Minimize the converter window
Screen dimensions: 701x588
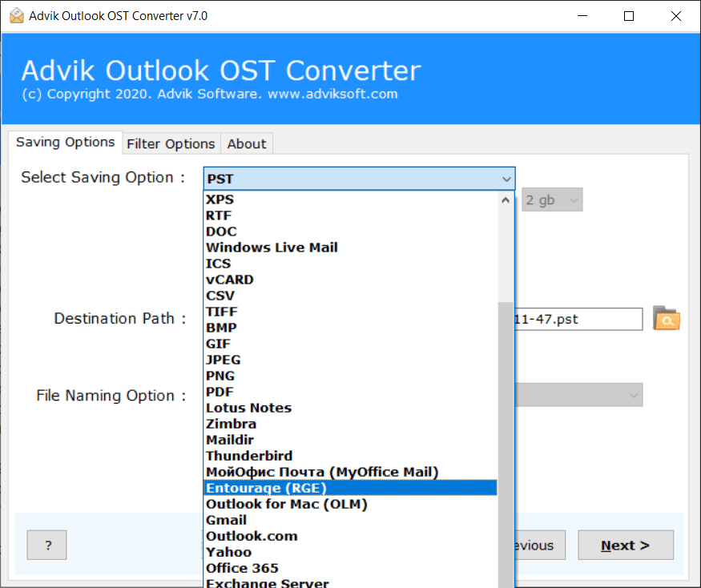[x=582, y=16]
